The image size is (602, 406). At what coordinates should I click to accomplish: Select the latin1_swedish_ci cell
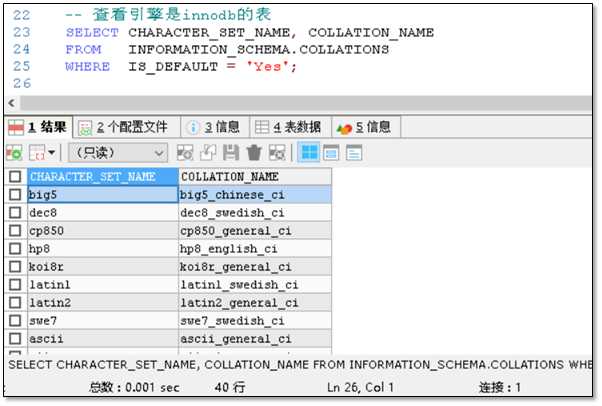255,285
